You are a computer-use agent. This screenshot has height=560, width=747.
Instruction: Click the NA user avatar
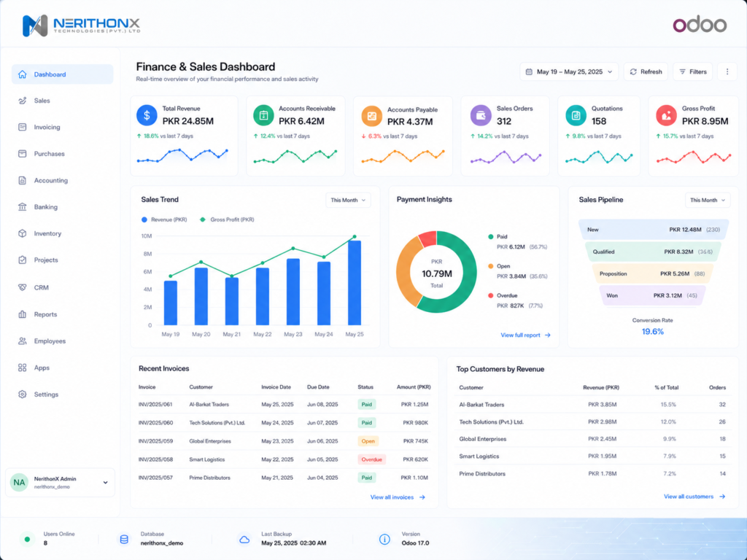(19, 483)
